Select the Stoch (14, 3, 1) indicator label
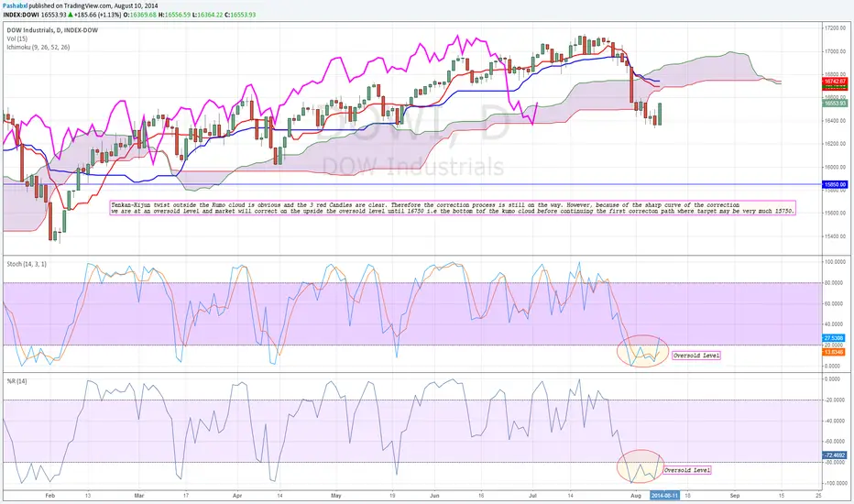 pyautogui.click(x=27, y=264)
